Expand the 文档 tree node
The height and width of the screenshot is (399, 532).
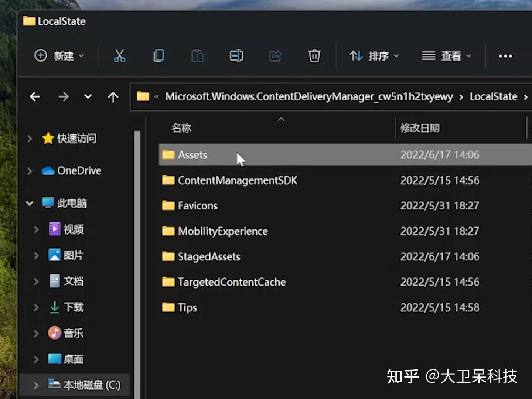coord(36,282)
